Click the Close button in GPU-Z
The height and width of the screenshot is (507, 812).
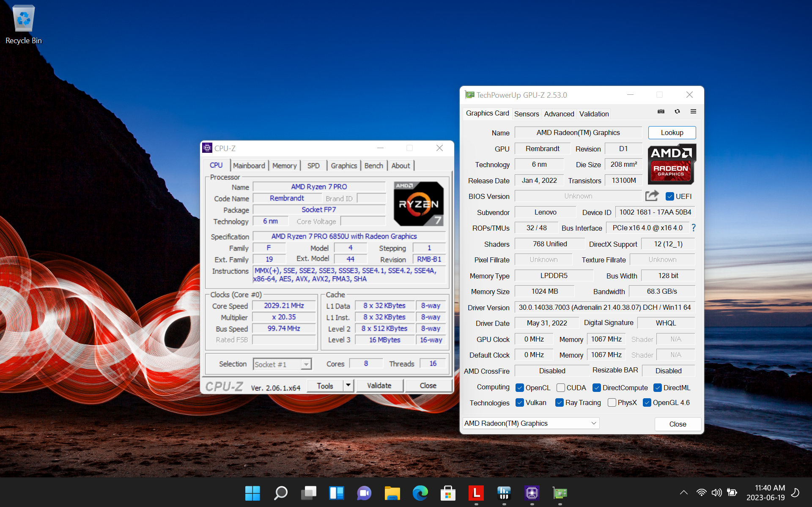point(678,424)
